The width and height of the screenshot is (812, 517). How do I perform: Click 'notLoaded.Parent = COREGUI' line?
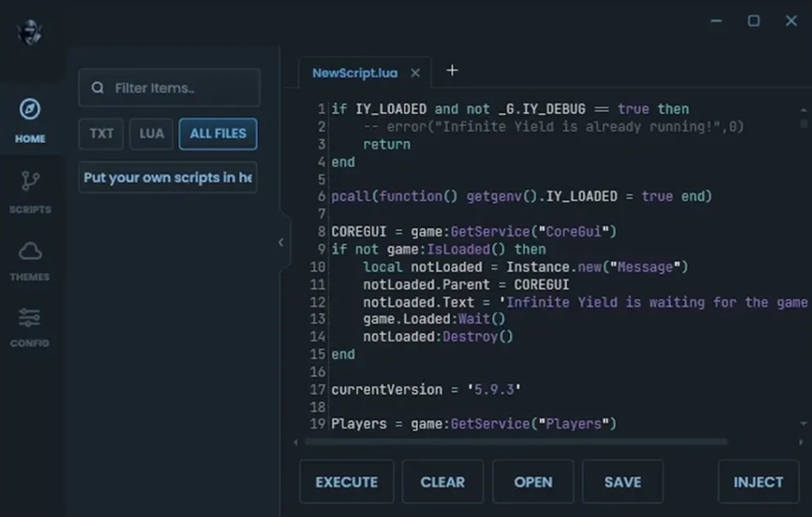[466, 285]
